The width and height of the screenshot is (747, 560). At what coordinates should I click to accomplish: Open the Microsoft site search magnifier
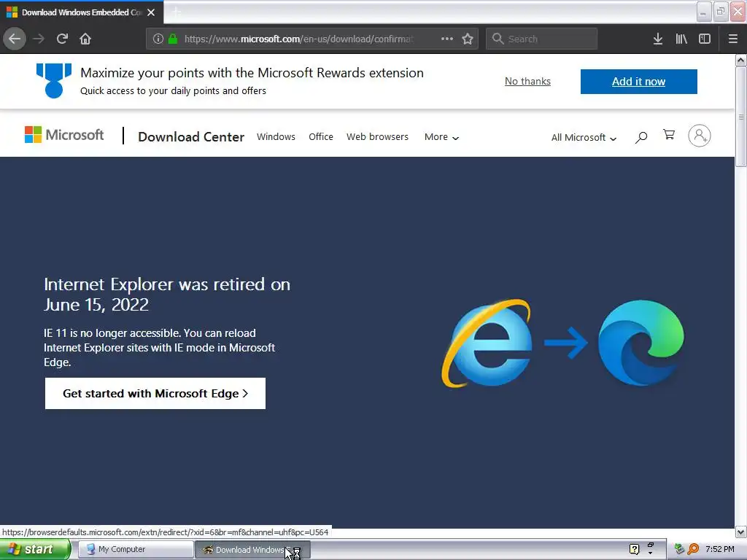click(641, 137)
